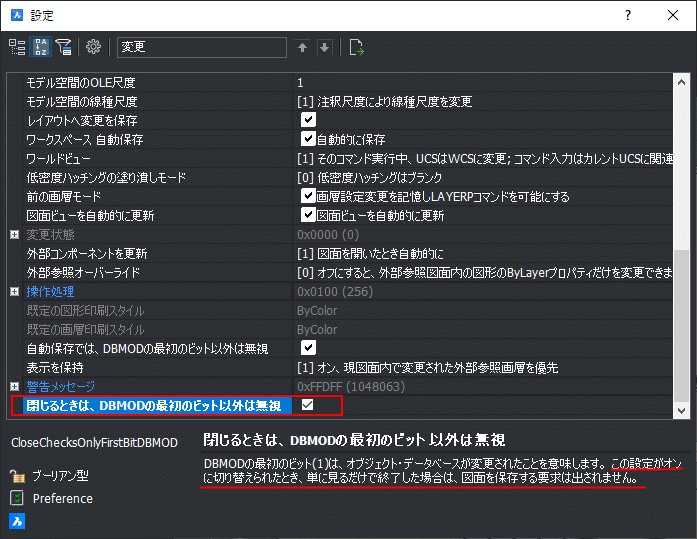Select the alphabetical sort view icon
Screen dimensions: 697x539
[x=40, y=47]
